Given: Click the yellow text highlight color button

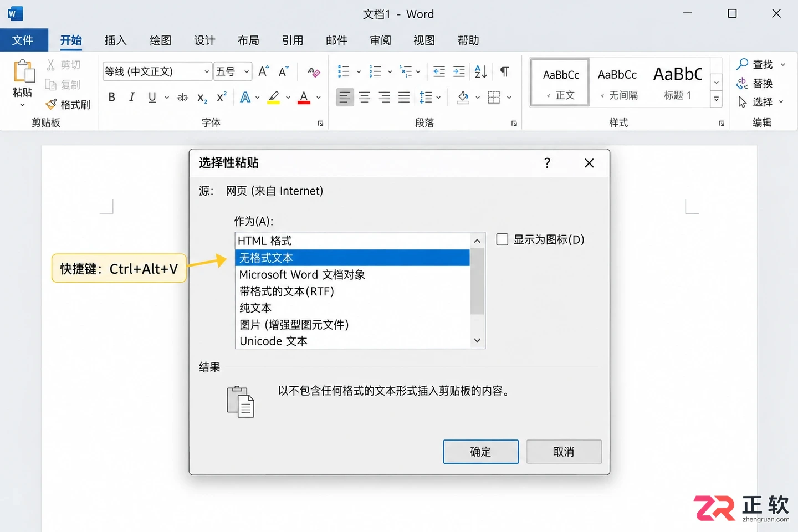Looking at the screenshot, I should point(274,98).
